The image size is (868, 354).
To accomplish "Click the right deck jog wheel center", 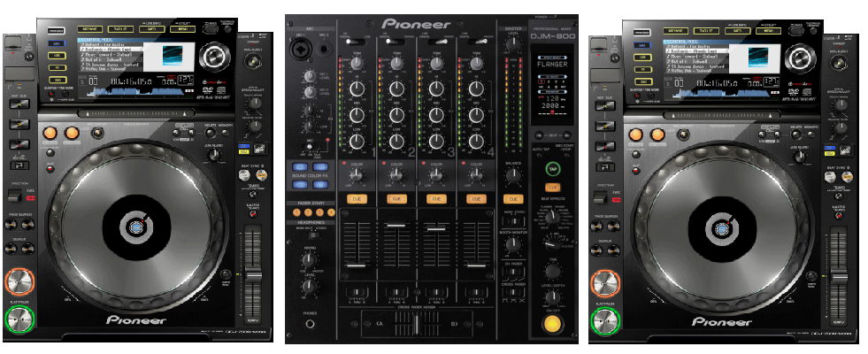I will point(721,227).
